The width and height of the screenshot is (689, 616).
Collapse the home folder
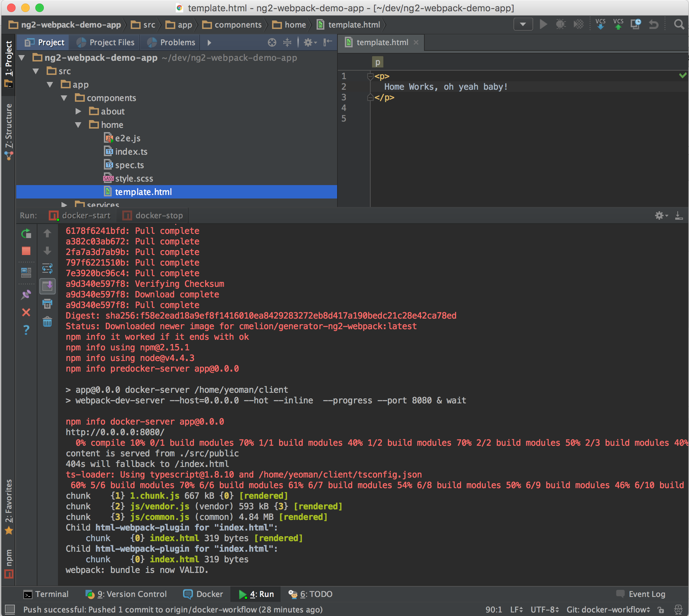click(x=78, y=125)
